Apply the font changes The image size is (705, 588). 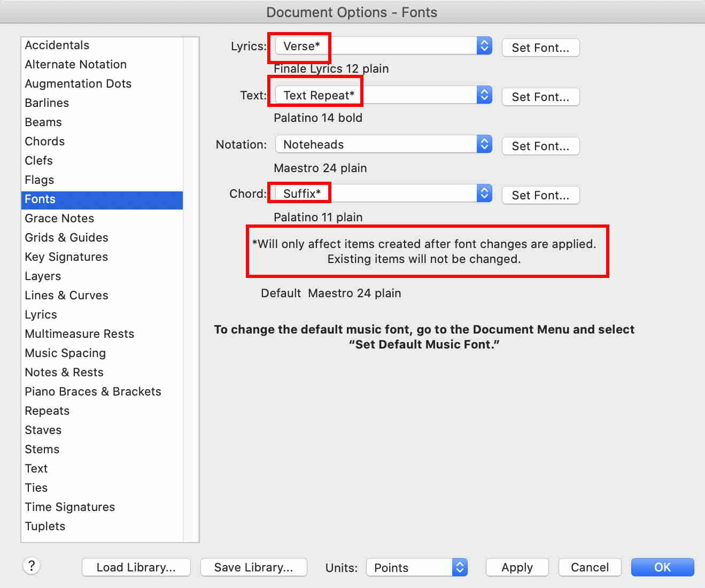tap(517, 567)
